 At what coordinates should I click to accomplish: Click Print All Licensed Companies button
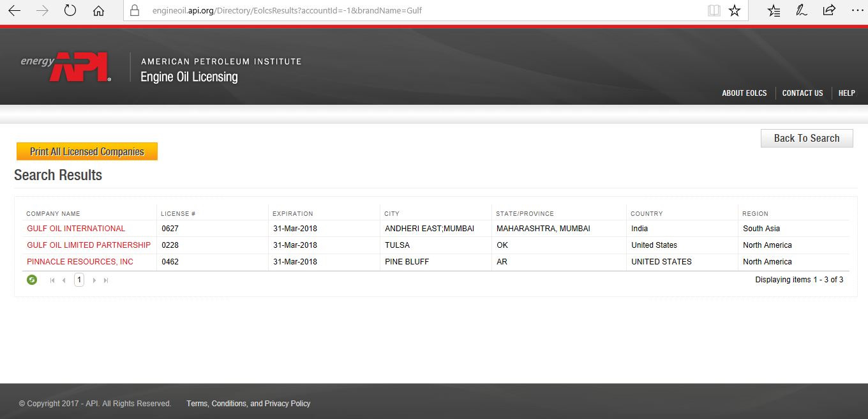pos(87,151)
